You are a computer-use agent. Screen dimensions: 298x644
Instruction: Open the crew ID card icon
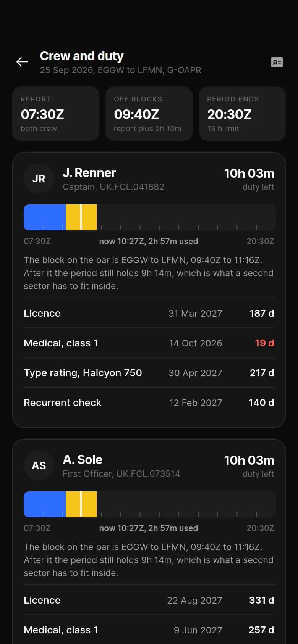(277, 62)
